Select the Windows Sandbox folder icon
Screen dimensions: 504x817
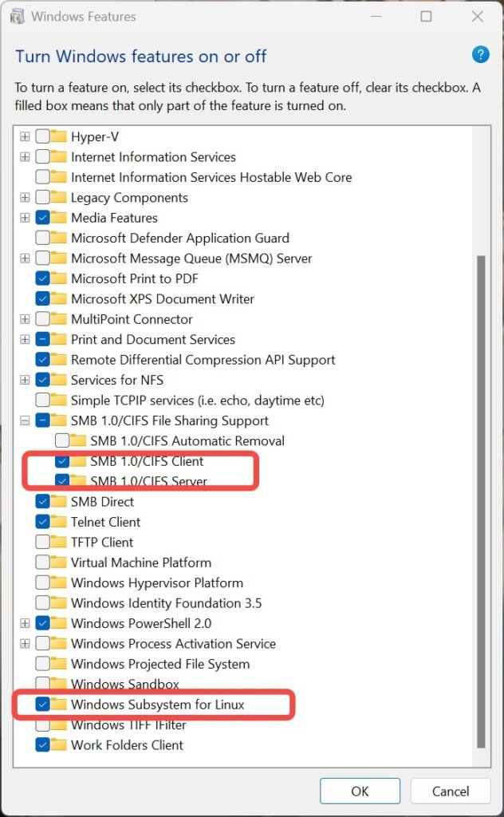click(59, 684)
